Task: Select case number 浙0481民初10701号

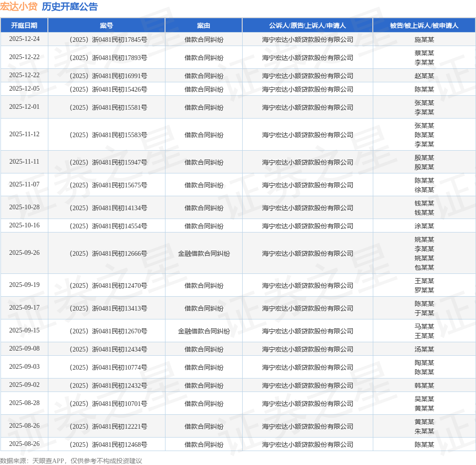Action: (x=108, y=404)
